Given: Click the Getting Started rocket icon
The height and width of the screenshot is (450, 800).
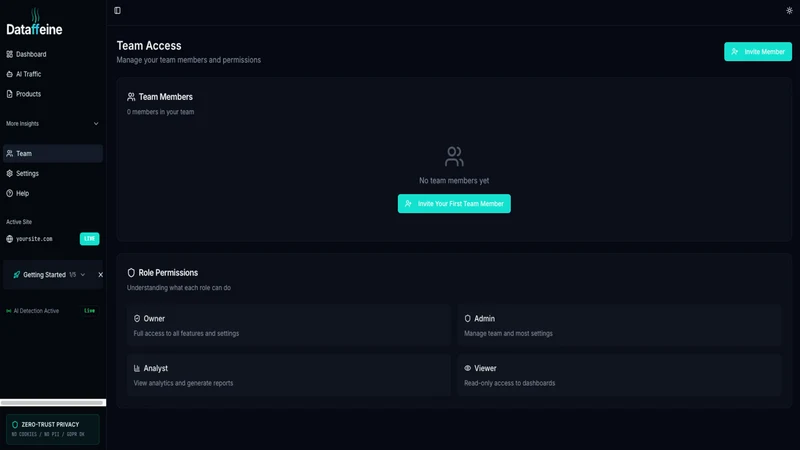Looking at the screenshot, I should pyautogui.click(x=17, y=274).
